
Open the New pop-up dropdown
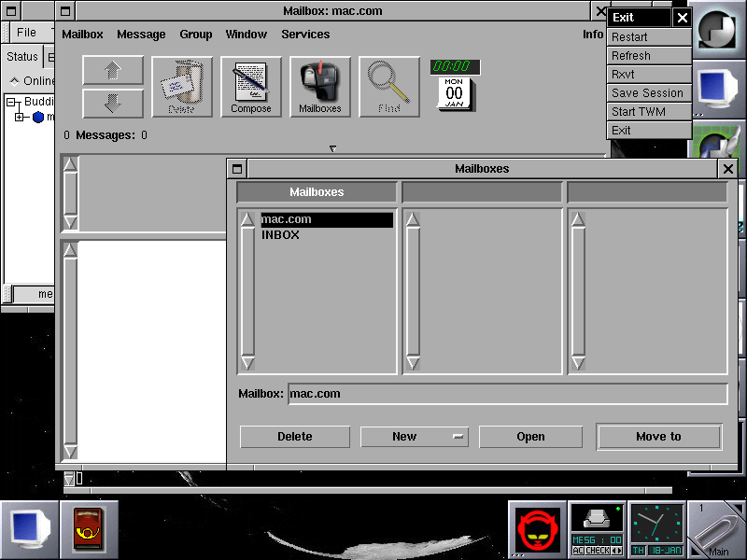click(x=414, y=437)
